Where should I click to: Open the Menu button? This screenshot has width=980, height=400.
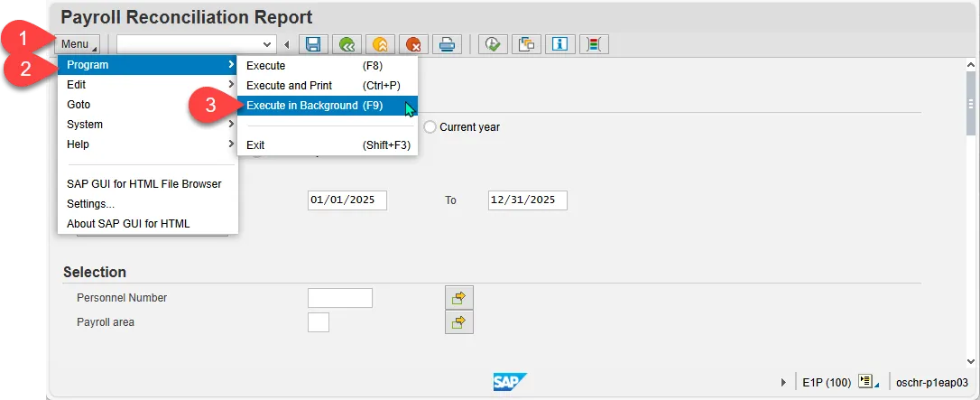(x=78, y=44)
